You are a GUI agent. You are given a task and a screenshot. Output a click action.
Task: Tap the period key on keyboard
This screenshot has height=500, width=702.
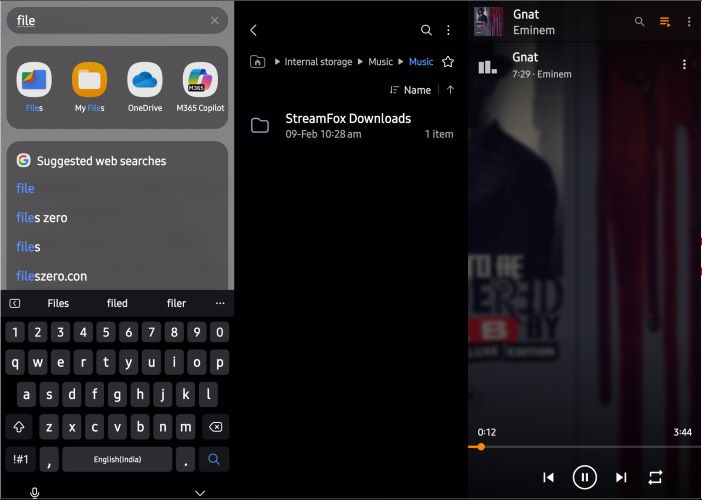tap(185, 459)
